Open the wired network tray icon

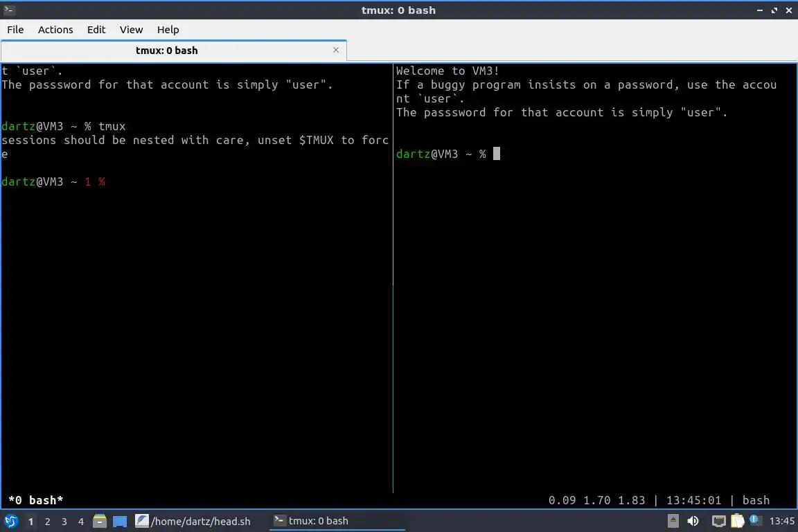718,521
